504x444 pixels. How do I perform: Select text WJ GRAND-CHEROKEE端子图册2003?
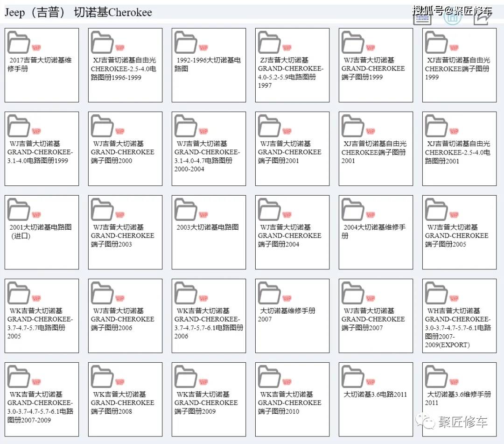[x=122, y=236]
